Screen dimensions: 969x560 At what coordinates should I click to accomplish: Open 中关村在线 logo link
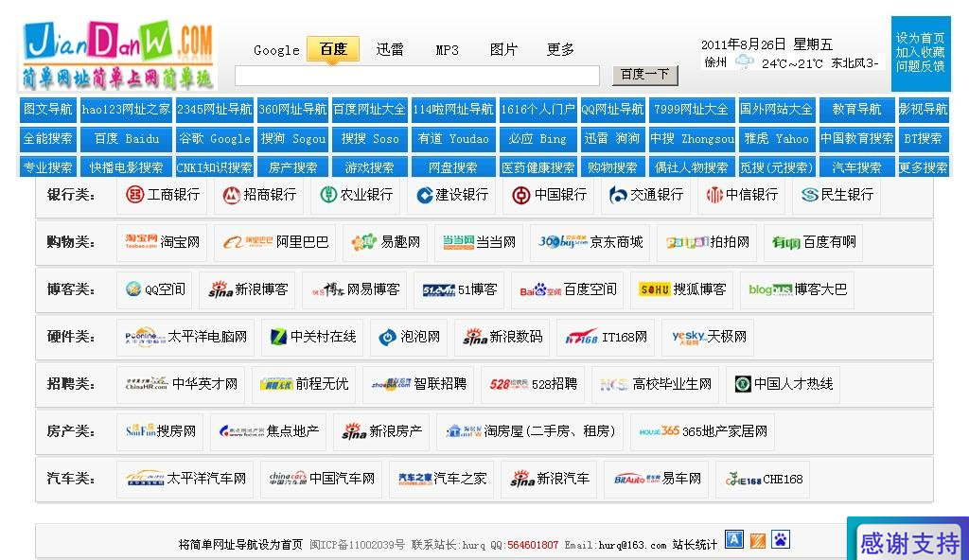tap(278, 337)
